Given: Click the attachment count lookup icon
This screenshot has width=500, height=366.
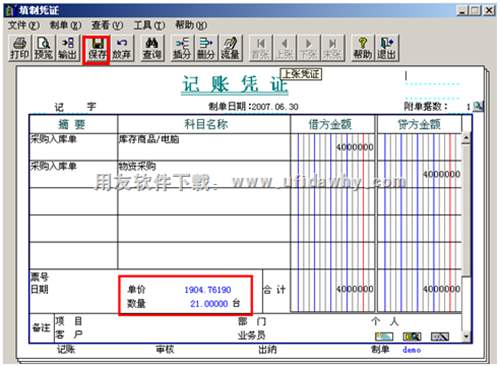Looking at the screenshot, I should tap(478, 106).
